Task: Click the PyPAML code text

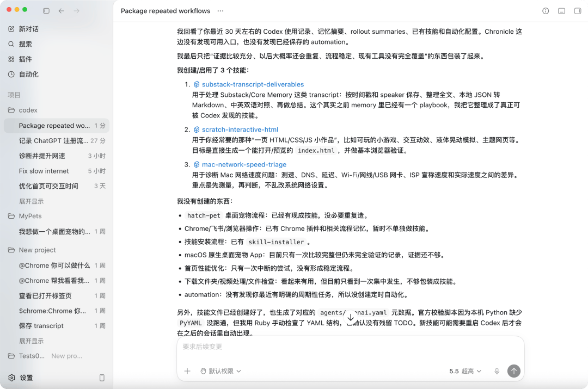Action: [x=191, y=323]
